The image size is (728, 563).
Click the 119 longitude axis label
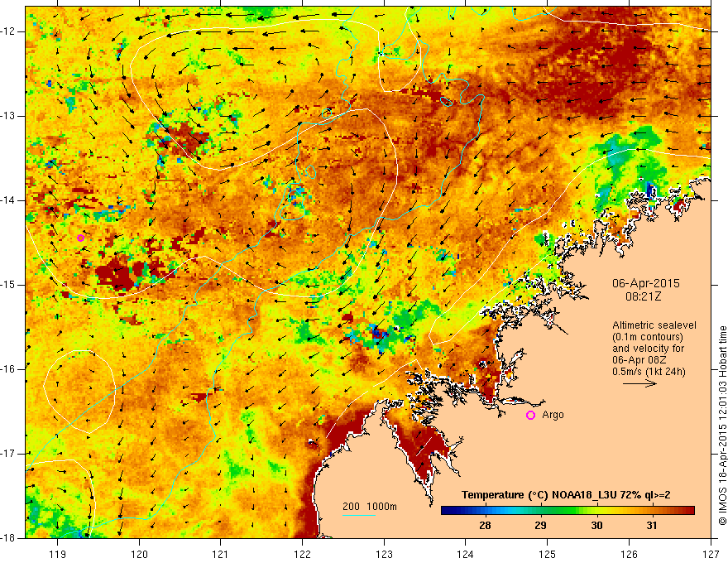tap(57, 554)
